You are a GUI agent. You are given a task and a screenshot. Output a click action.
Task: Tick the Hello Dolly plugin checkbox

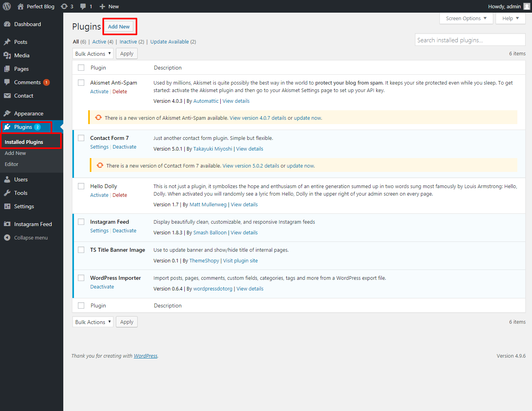tap(81, 186)
